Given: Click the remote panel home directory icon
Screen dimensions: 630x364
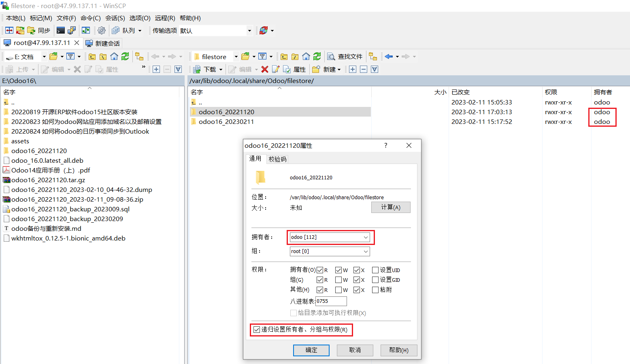Looking at the screenshot, I should click(x=306, y=57).
